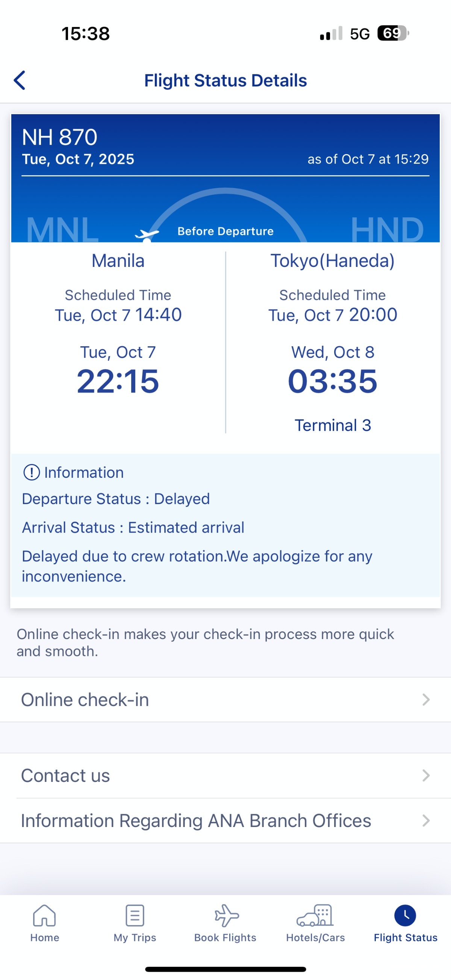Image resolution: width=451 pixels, height=980 pixels.
Task: Tap the Home house icon
Action: (x=44, y=915)
